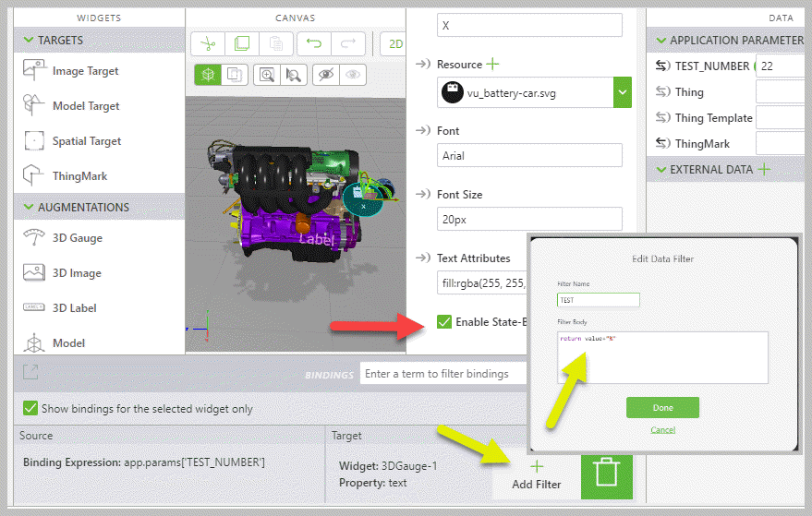Screen dimensions: 812x516
Task: Click the Cut scissors icon in canvas toolbar
Action: tap(208, 43)
